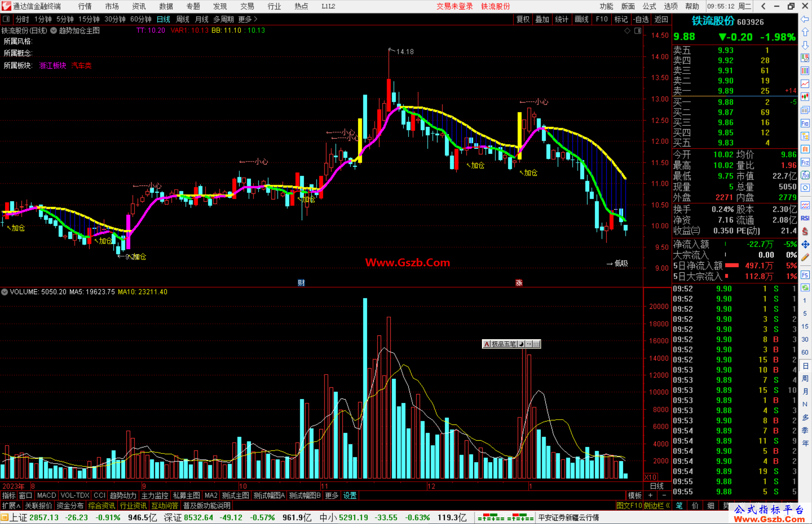Open the -自选 watchlist dropdown
Image resolution: width=812 pixels, height=524 pixels.
point(641,19)
